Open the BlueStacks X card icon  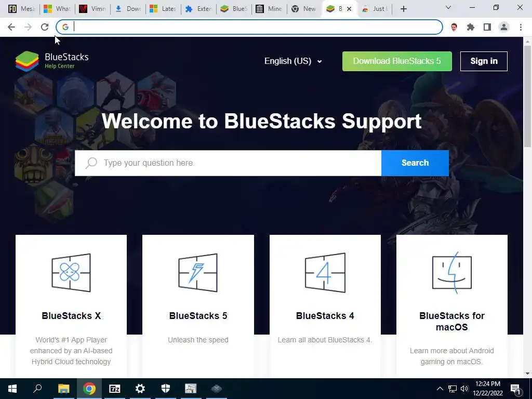click(71, 272)
